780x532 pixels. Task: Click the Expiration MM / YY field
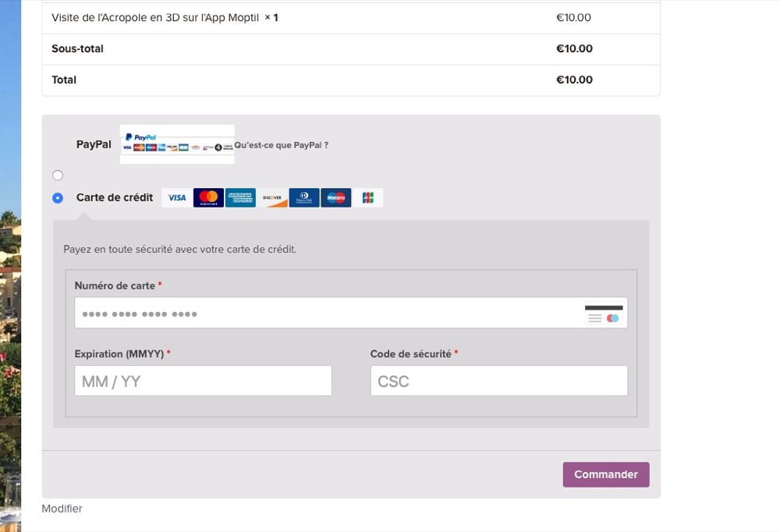click(203, 381)
